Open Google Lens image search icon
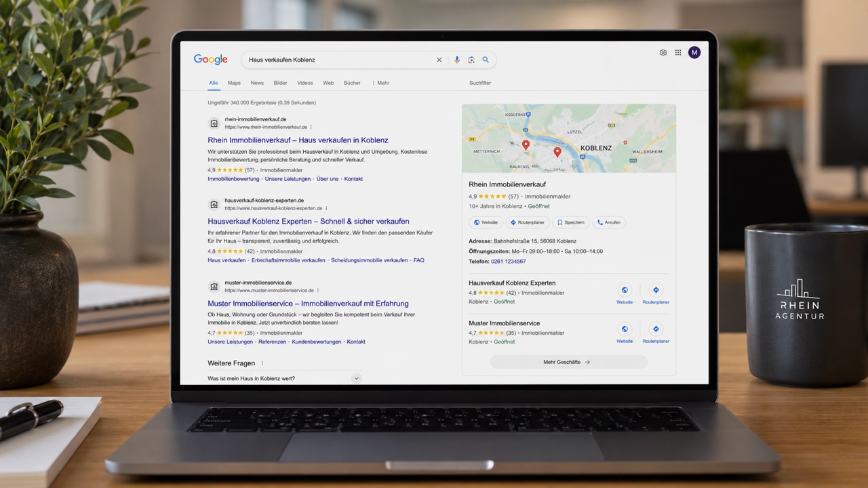This screenshot has height=488, width=868. coord(471,60)
